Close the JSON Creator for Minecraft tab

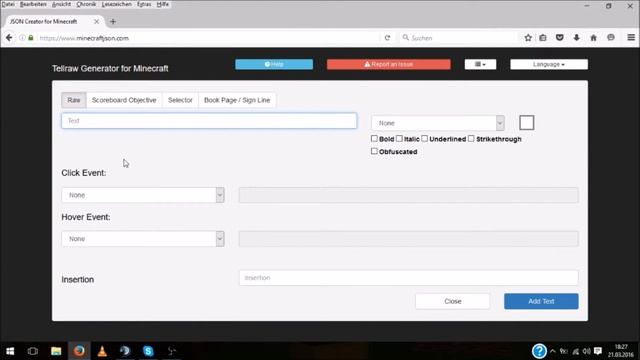tap(97, 22)
